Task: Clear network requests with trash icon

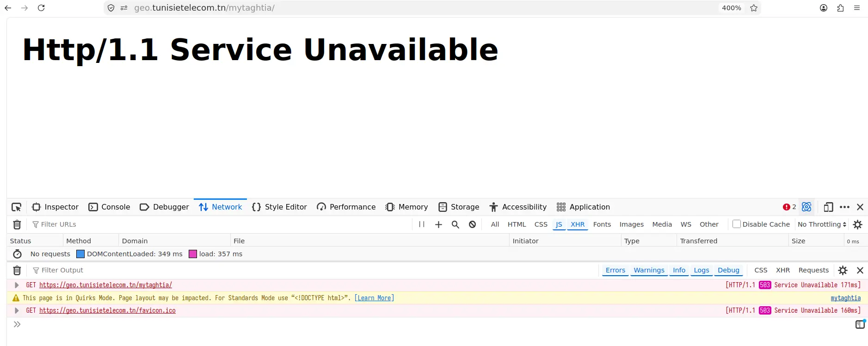Action: pyautogui.click(x=17, y=224)
